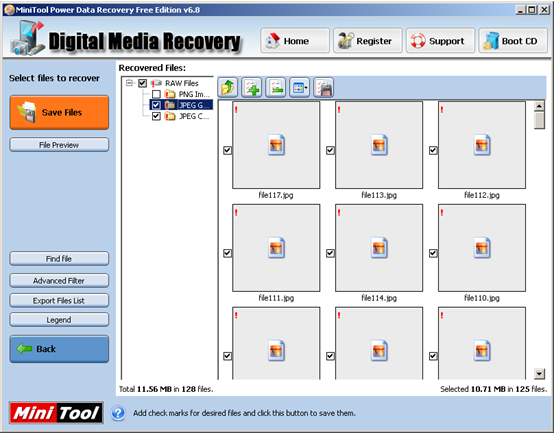Open Support
The height and width of the screenshot is (433, 554).
click(x=440, y=41)
